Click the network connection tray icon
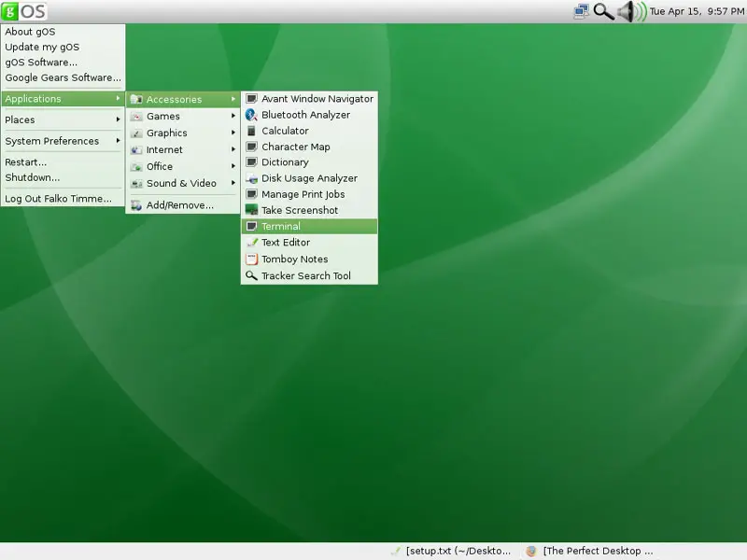This screenshot has height=560, width=747. point(581,11)
